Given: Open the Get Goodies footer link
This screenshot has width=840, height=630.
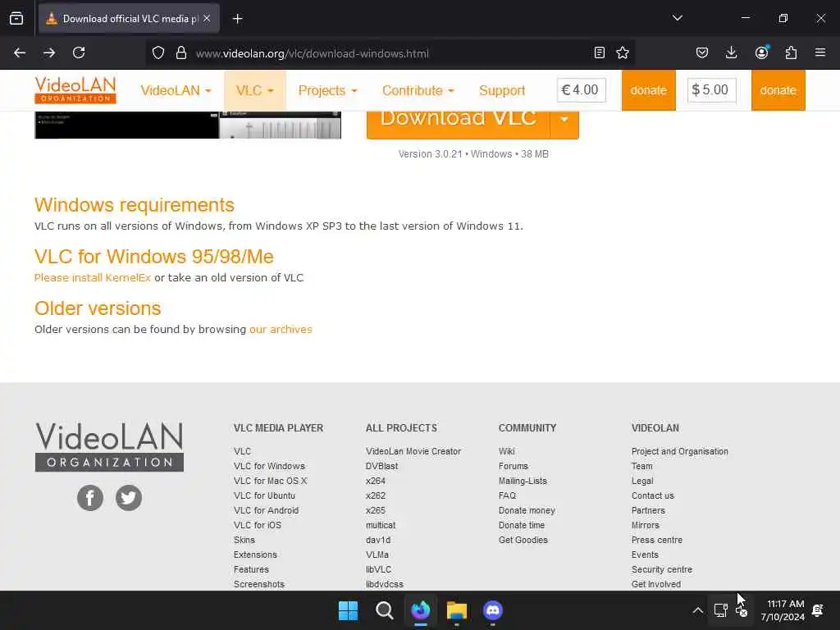Looking at the screenshot, I should coord(523,540).
